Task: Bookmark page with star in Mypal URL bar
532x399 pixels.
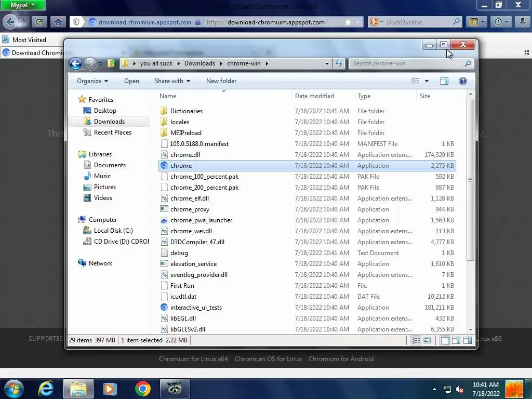Action: click(348, 22)
